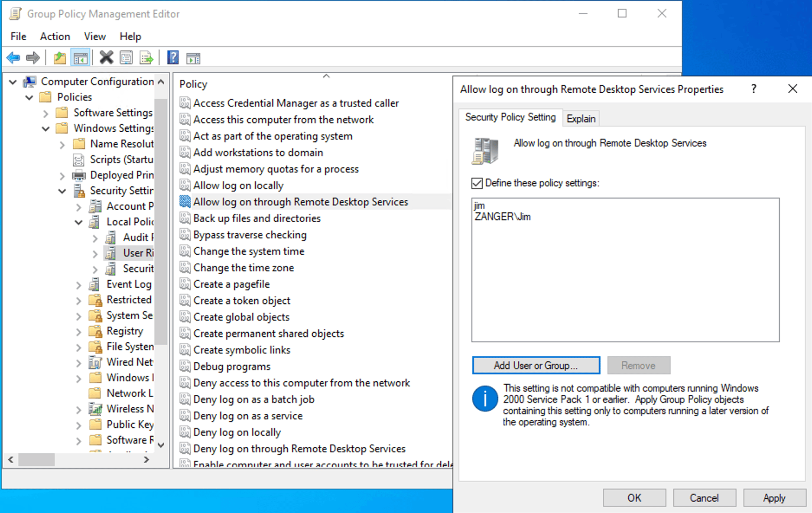Viewport: 812px width, 513px height.
Task: Open the Action menu
Action: click(55, 36)
